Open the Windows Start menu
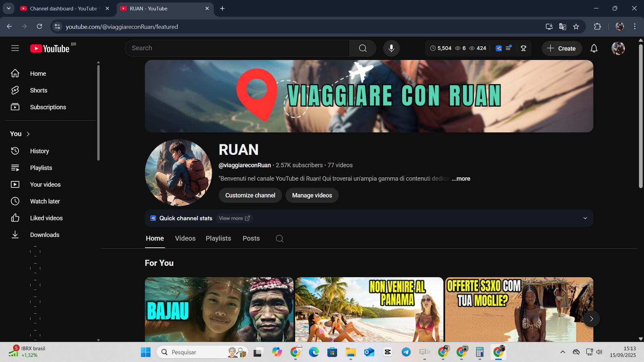Viewport: 644px width, 362px height. [146, 352]
